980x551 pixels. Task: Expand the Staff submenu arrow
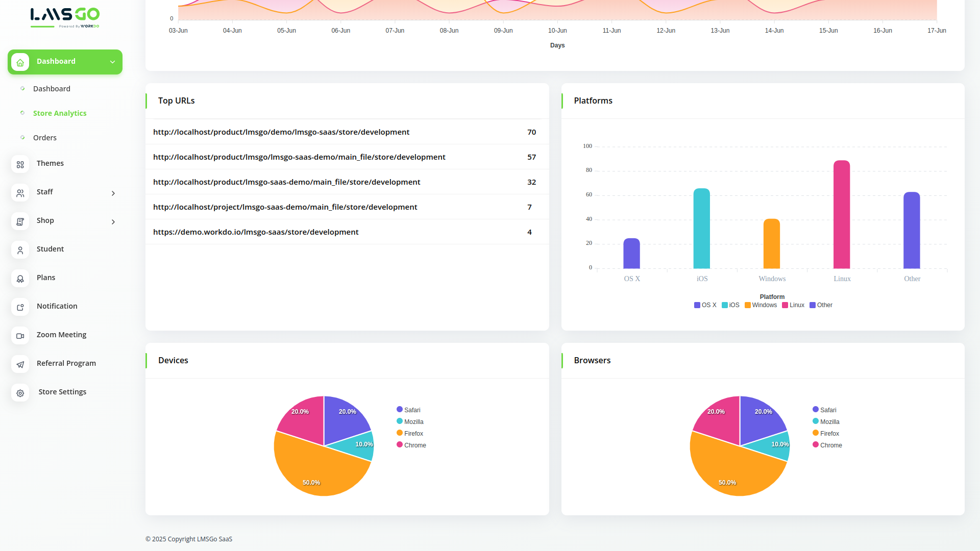[x=113, y=193]
